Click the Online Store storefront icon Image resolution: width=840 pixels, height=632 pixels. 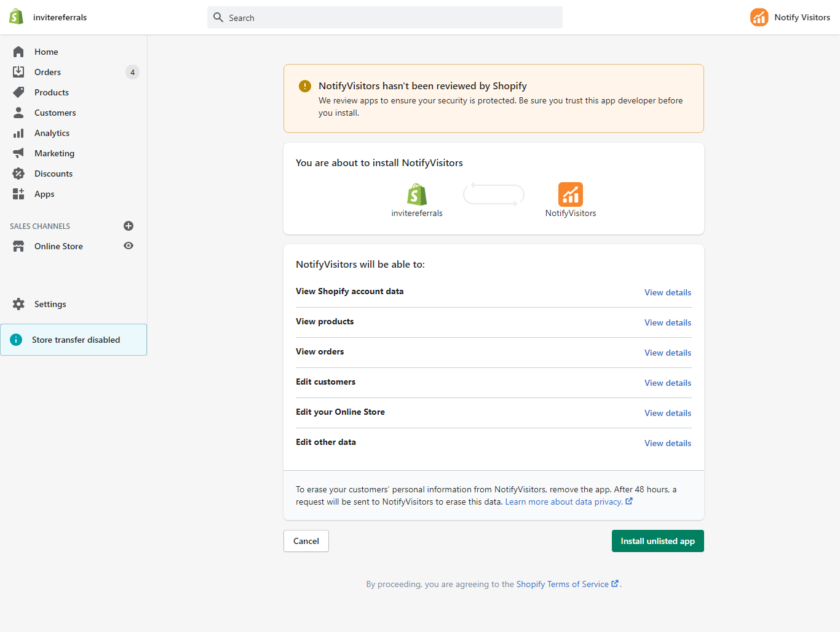(18, 246)
